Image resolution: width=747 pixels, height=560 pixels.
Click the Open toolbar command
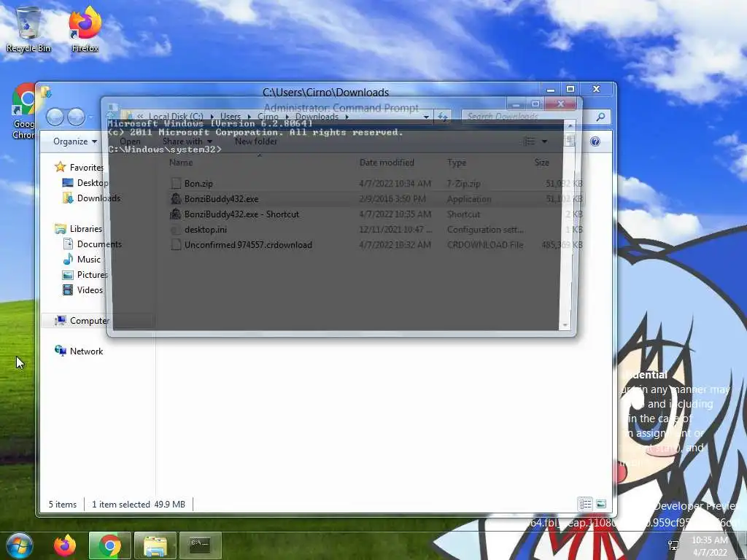(x=130, y=141)
